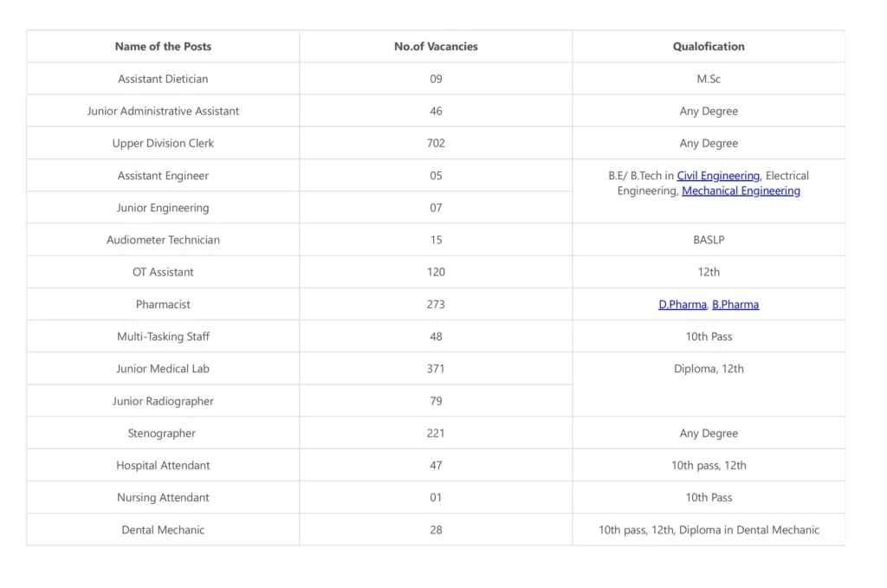Follow the D.Pharma hyperlink

tap(683, 305)
